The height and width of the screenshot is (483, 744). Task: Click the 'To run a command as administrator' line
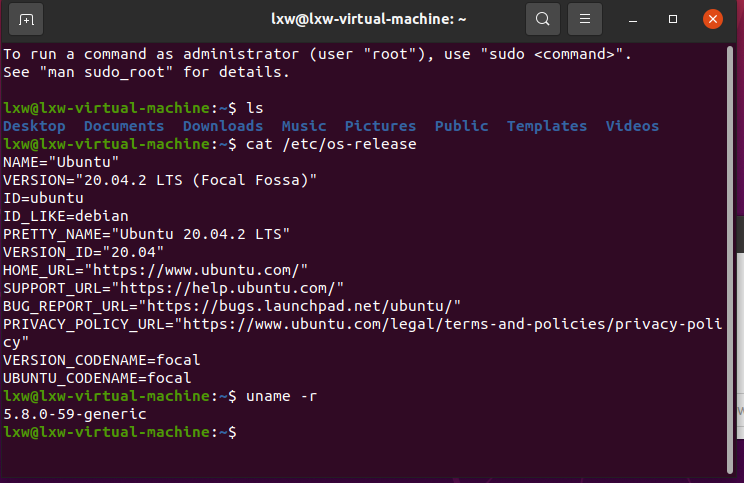coord(317,55)
